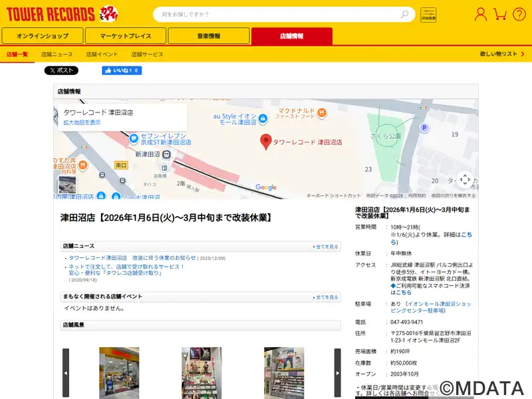
Task: Click the セブン-イレブン store map icon
Action: pyautogui.click(x=134, y=138)
